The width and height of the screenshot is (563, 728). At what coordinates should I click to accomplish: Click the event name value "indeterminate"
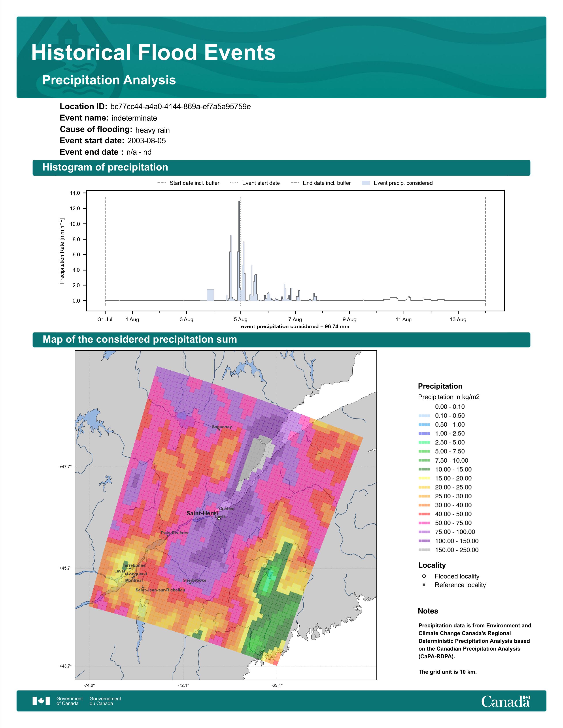[134, 118]
